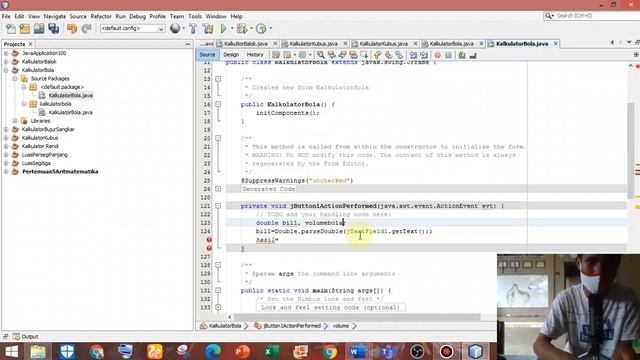Collapse the Source Packages node
The image size is (640, 360).
pyautogui.click(x=15, y=78)
